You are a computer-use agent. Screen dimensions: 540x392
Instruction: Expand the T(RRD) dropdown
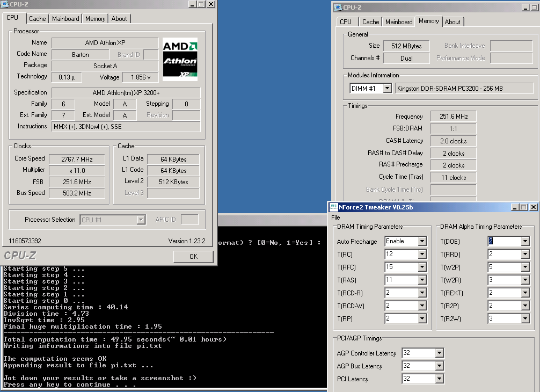tap(525, 254)
